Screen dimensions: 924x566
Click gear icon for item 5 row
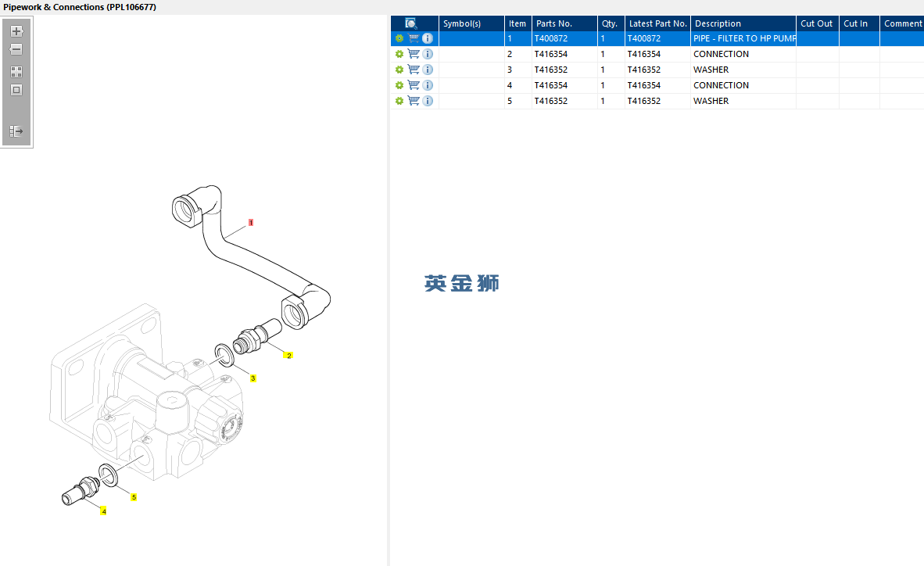point(399,101)
